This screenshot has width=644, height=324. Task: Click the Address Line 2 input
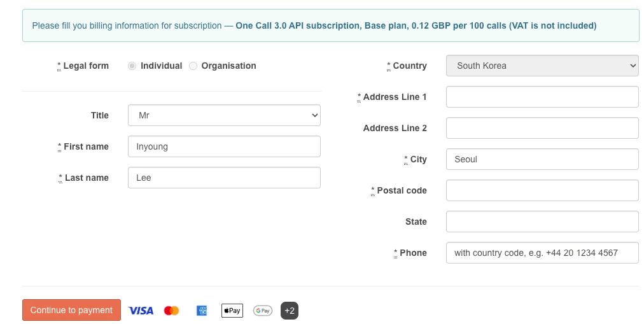tap(542, 128)
